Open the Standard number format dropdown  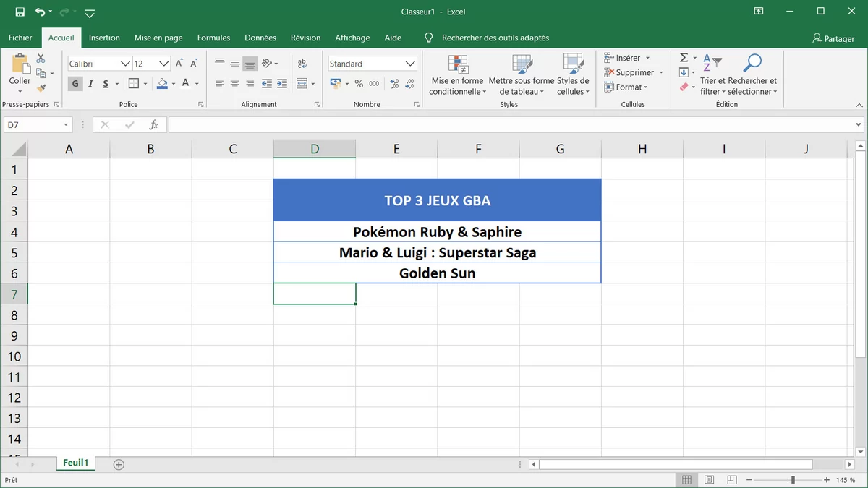(x=410, y=64)
